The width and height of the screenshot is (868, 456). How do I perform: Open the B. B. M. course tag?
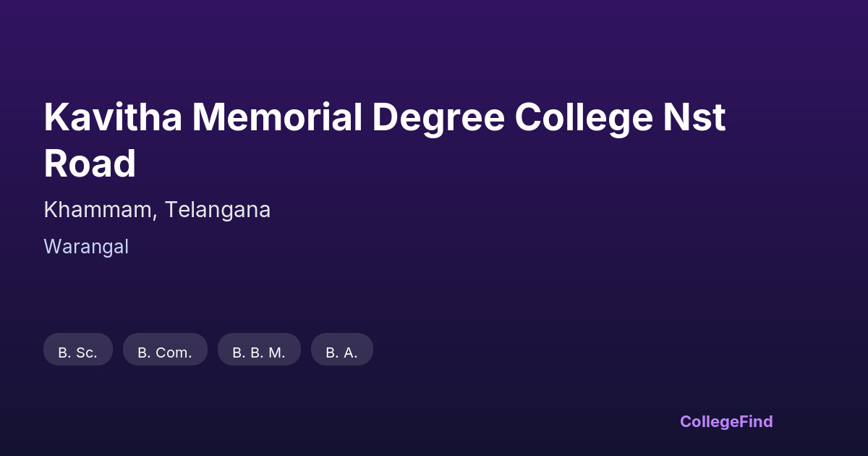(x=259, y=350)
